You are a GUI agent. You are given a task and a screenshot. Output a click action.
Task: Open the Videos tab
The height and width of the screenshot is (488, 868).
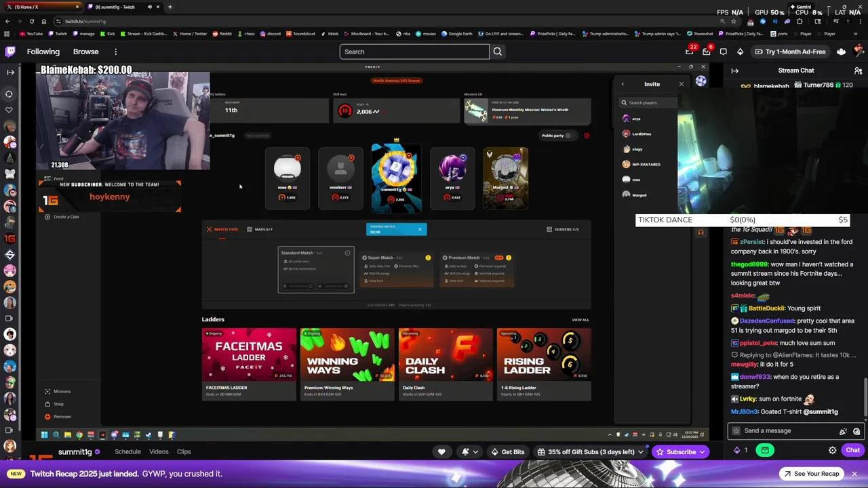(x=159, y=451)
